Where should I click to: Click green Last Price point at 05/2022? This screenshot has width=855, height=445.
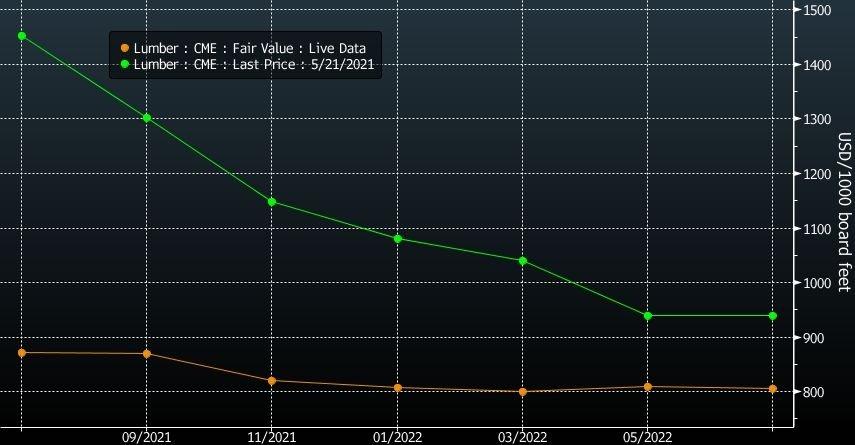pos(648,316)
